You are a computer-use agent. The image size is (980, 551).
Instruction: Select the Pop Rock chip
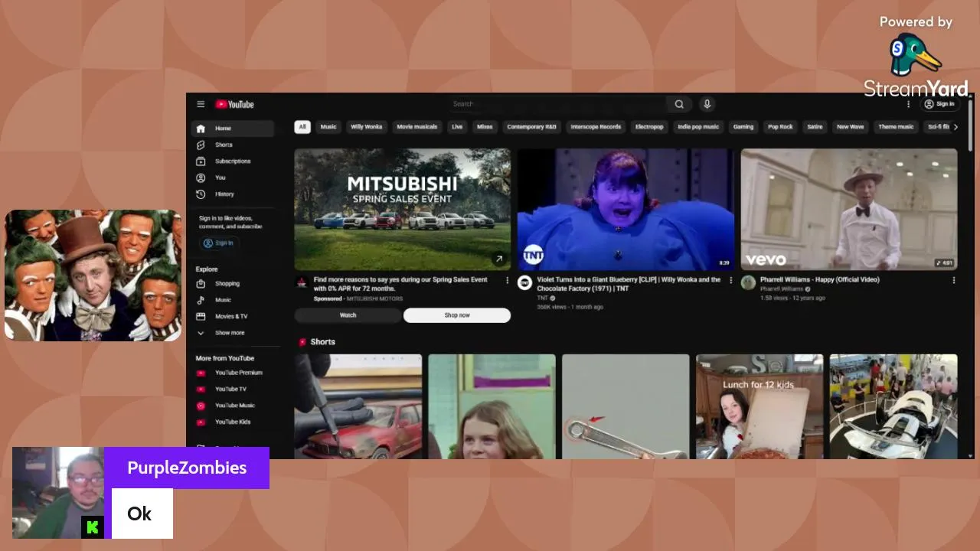click(x=780, y=127)
